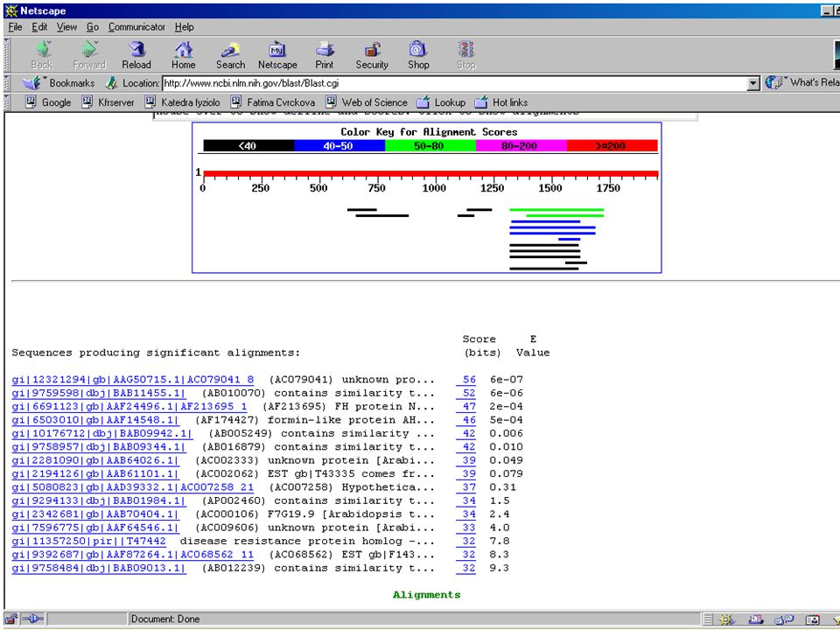Click the Forward navigation button
Viewport: 840px width, 630px height.
coord(89,55)
